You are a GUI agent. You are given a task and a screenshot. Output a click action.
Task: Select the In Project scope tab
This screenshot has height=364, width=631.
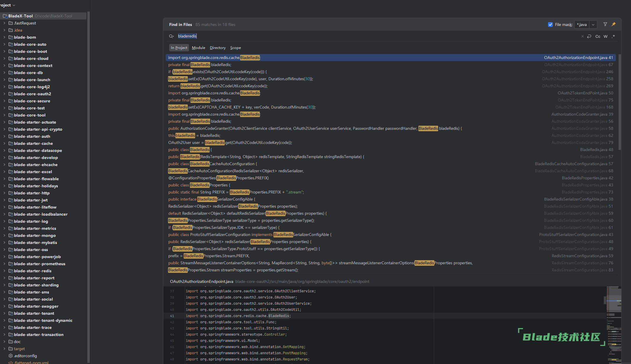(x=179, y=48)
